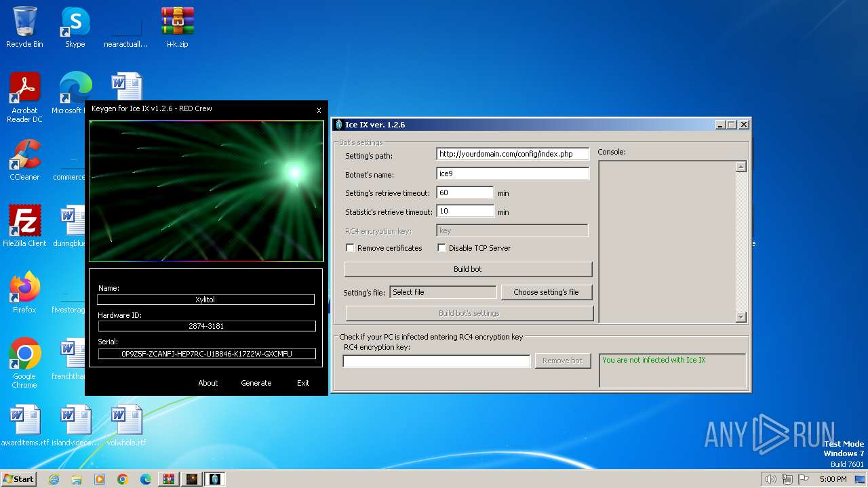
Task: Open the islandvideos rtf document
Action: [75, 426]
